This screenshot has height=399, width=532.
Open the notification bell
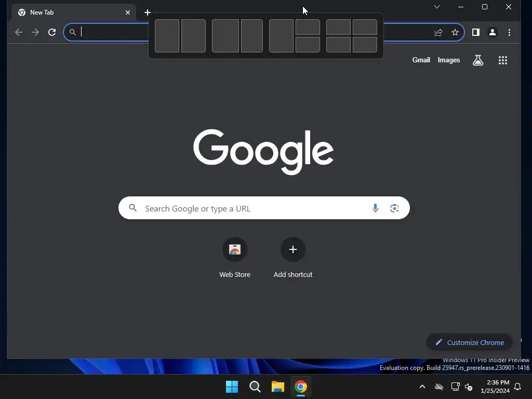point(518,387)
